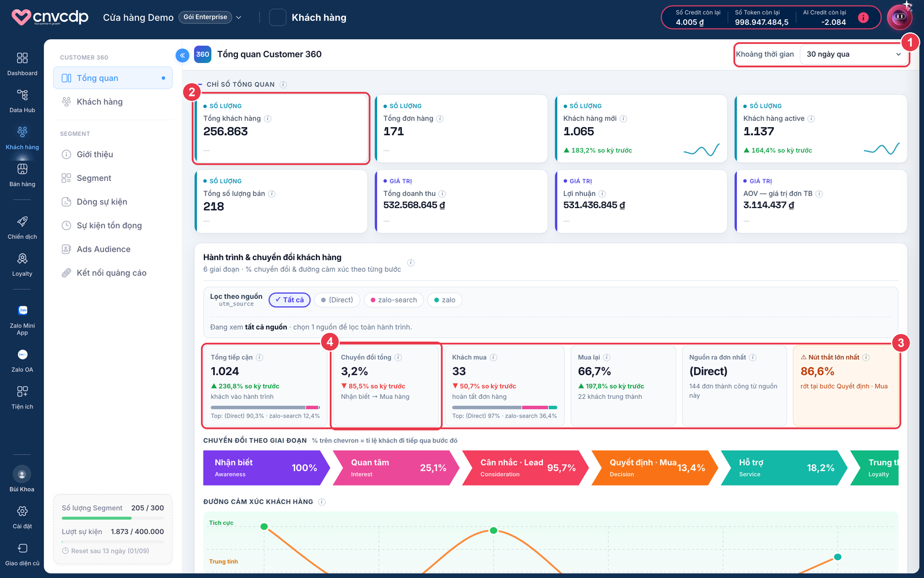Select the Nhận biết Awareness stage
This screenshot has width=924, height=578.
(266, 468)
